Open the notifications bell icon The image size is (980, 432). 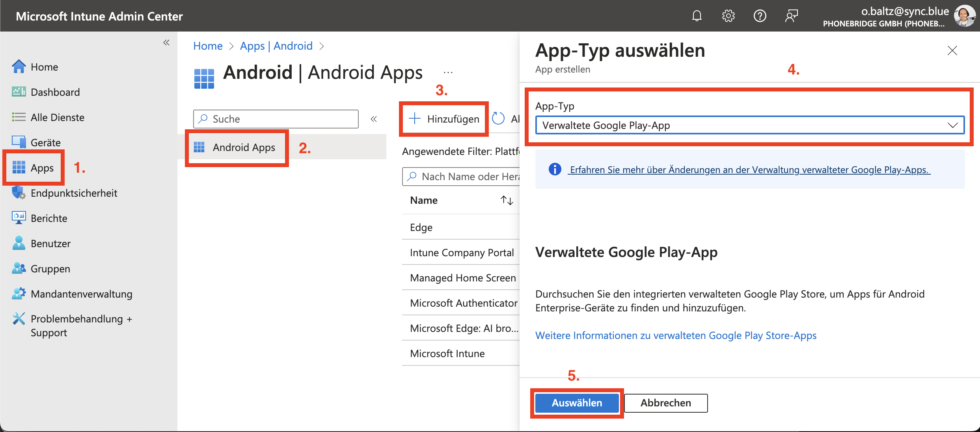[697, 16]
